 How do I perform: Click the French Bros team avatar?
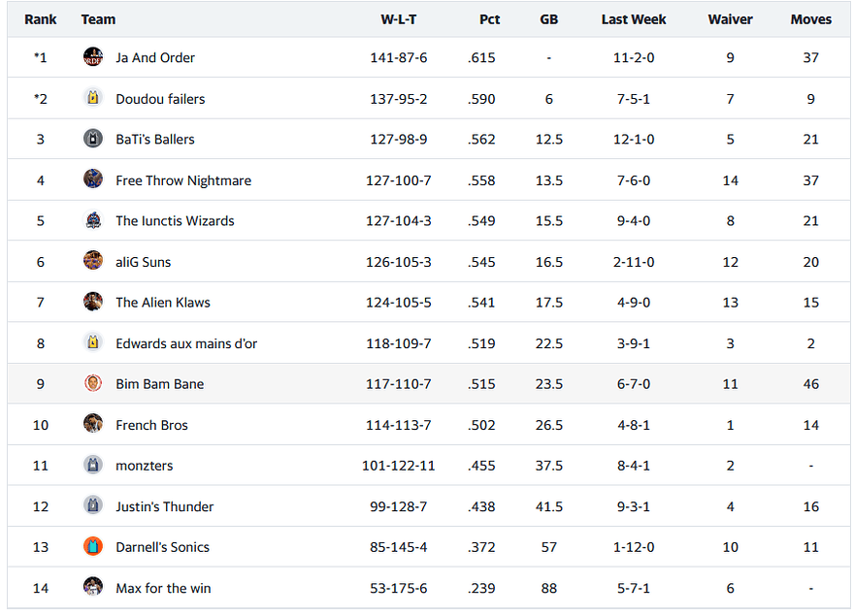tap(93, 424)
